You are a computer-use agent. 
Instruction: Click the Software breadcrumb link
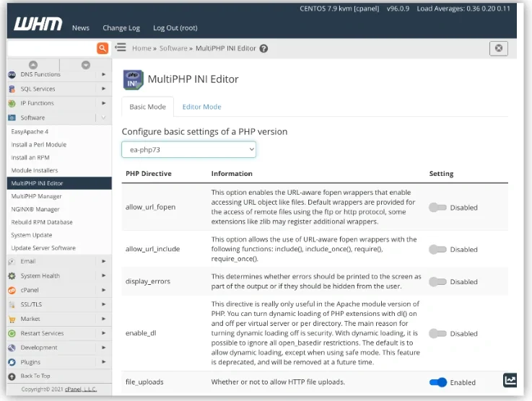[173, 48]
